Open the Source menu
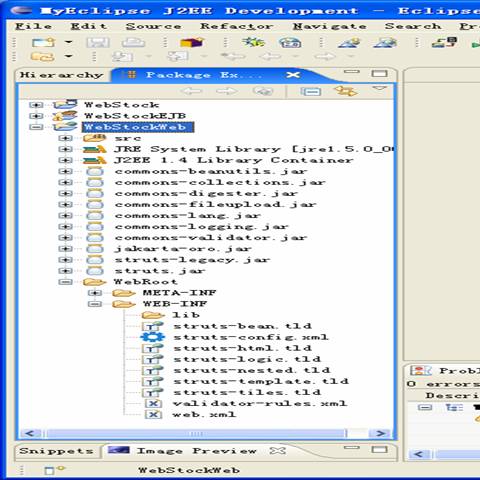Image resolution: width=480 pixels, height=480 pixels. click(x=153, y=26)
